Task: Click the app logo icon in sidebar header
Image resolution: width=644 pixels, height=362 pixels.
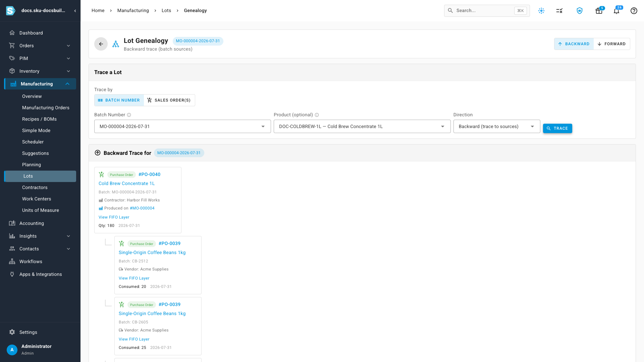Action: point(11,11)
